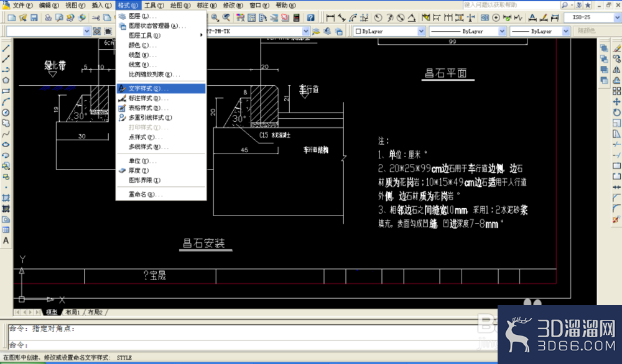The image size is (622, 364).
Task: Click the Print icon in the standard toolbar
Action: 48,17
